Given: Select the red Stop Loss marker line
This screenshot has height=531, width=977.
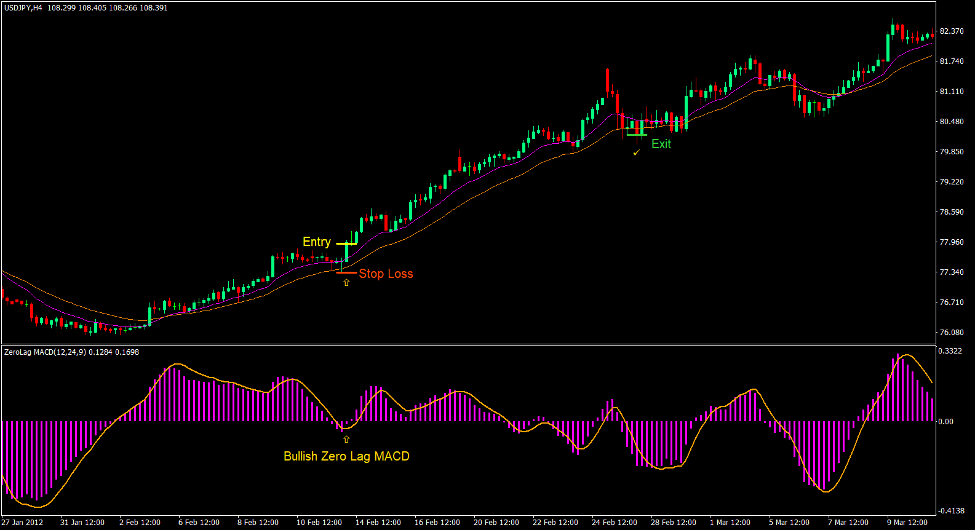Looking at the screenshot, I should click(346, 272).
